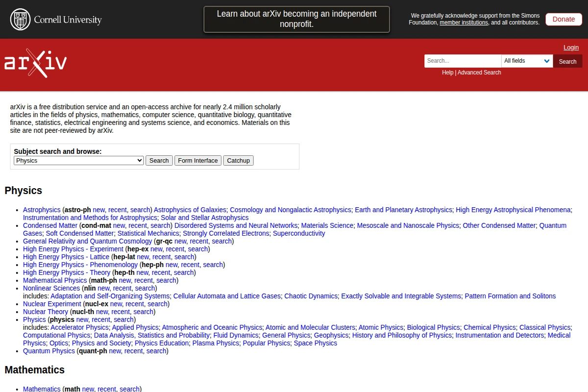Screen dimensions: 588x392
Task: Click the arXiv nonprofit announcement banner
Action: 296,19
